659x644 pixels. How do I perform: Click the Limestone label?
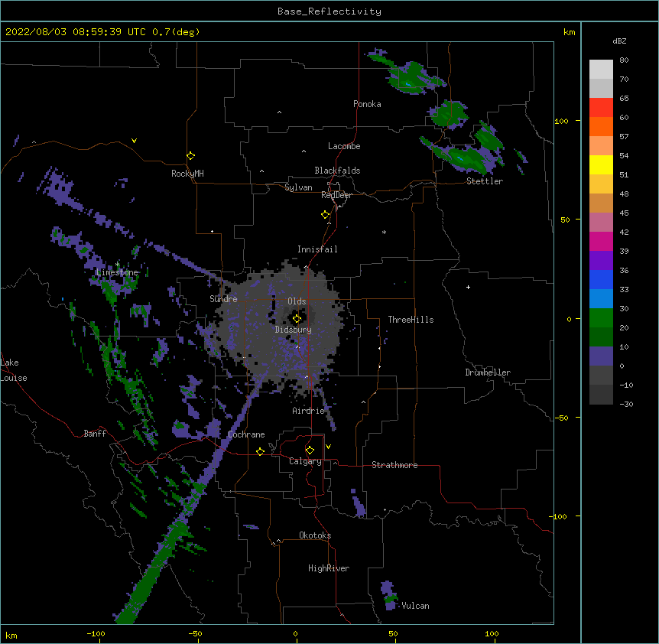coord(117,272)
